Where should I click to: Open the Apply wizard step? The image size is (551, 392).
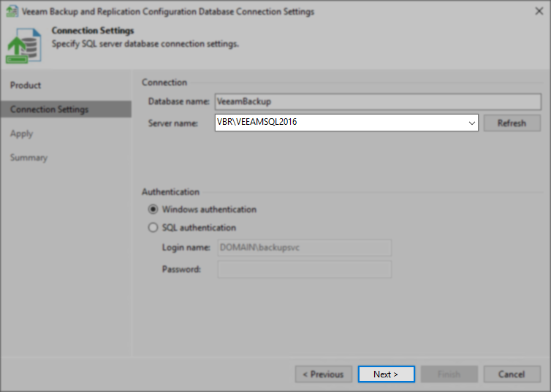[21, 134]
